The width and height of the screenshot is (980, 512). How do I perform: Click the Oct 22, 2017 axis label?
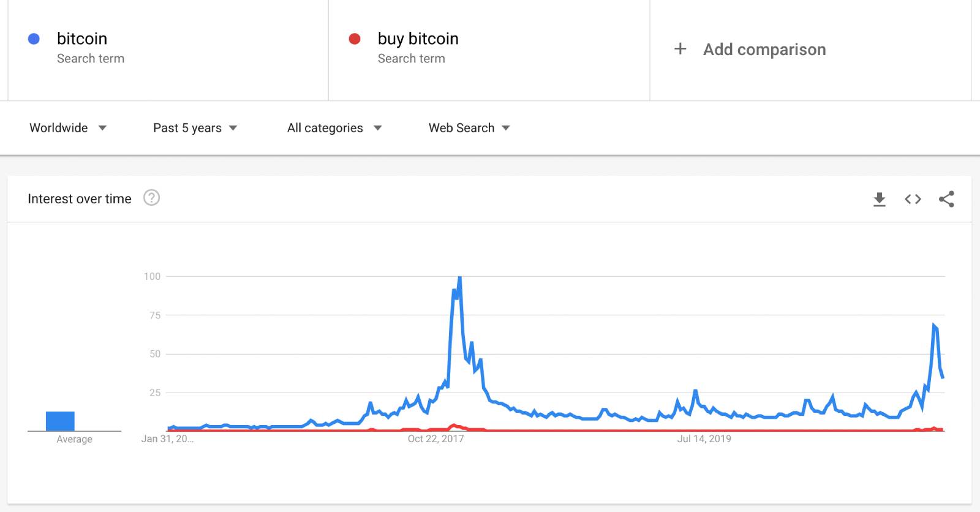point(435,439)
